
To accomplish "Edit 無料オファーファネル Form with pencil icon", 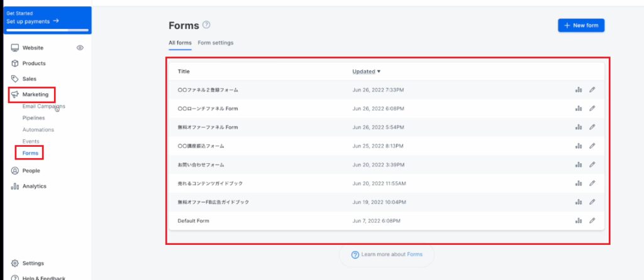I will 592,127.
